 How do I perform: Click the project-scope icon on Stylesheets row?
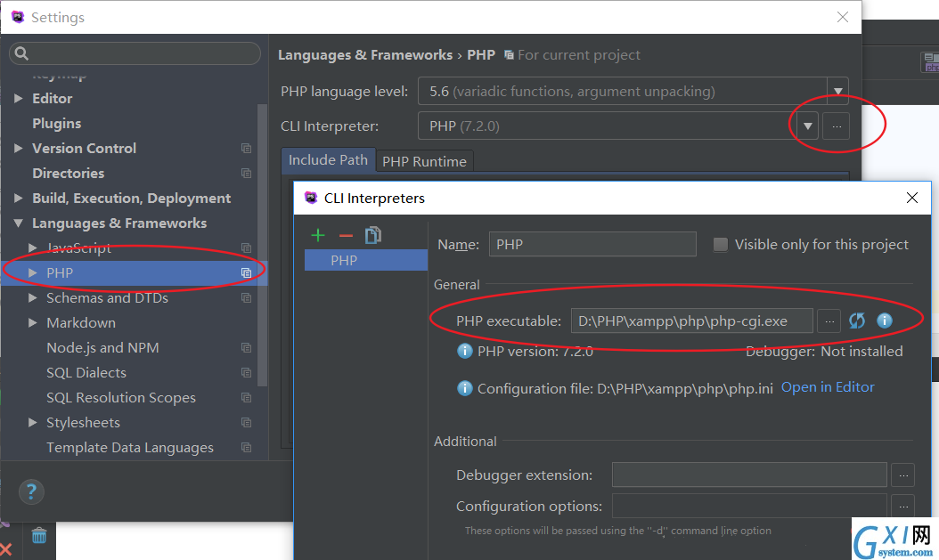246,422
